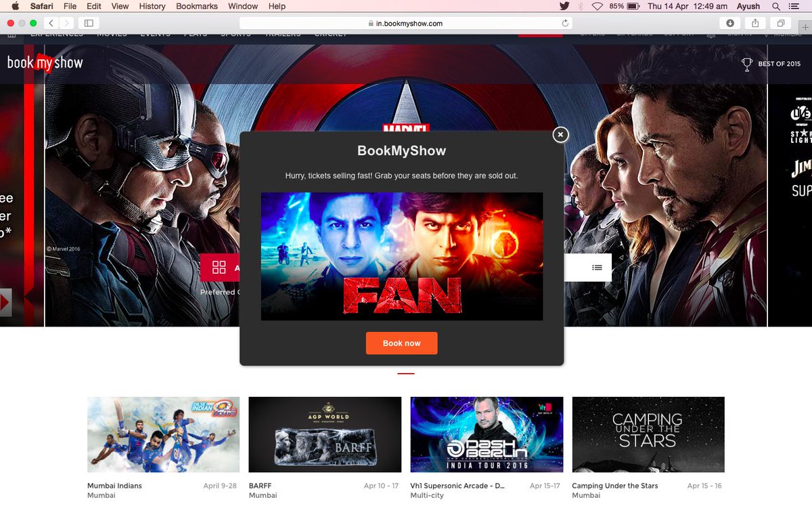Click the in.bookmyshow.com address bar
812x508 pixels.
pos(405,23)
